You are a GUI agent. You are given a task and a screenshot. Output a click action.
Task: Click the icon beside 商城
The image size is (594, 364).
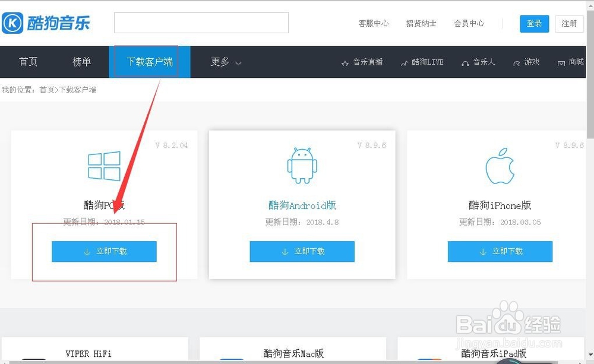coord(561,64)
